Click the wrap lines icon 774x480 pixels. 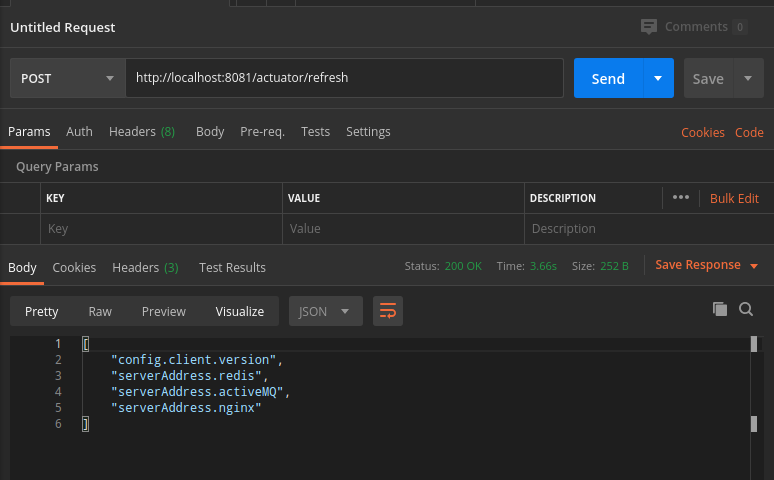(388, 311)
